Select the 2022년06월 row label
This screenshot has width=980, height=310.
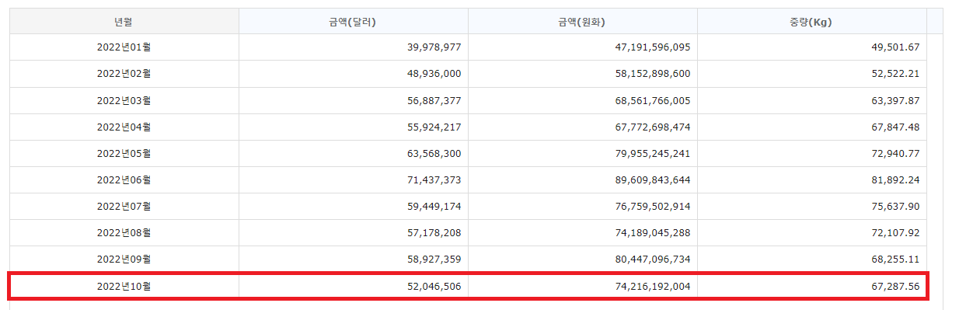click(124, 179)
